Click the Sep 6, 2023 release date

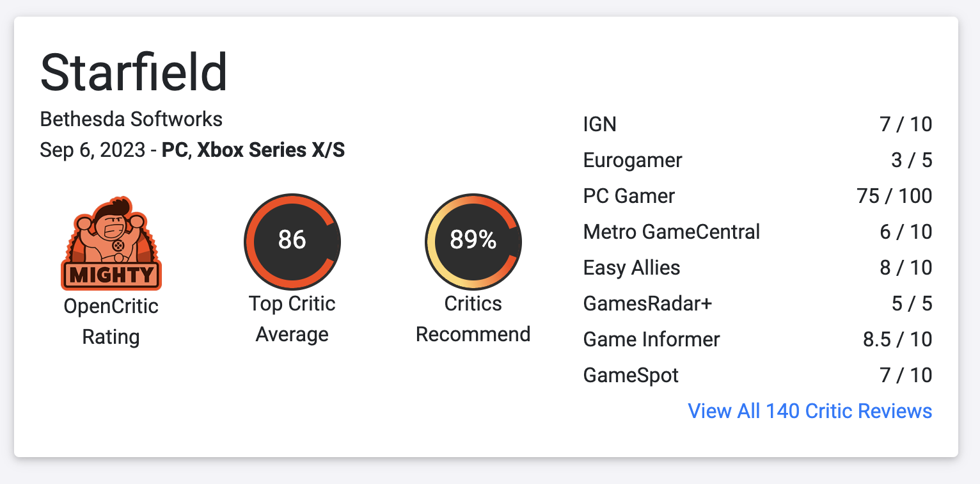click(x=93, y=150)
